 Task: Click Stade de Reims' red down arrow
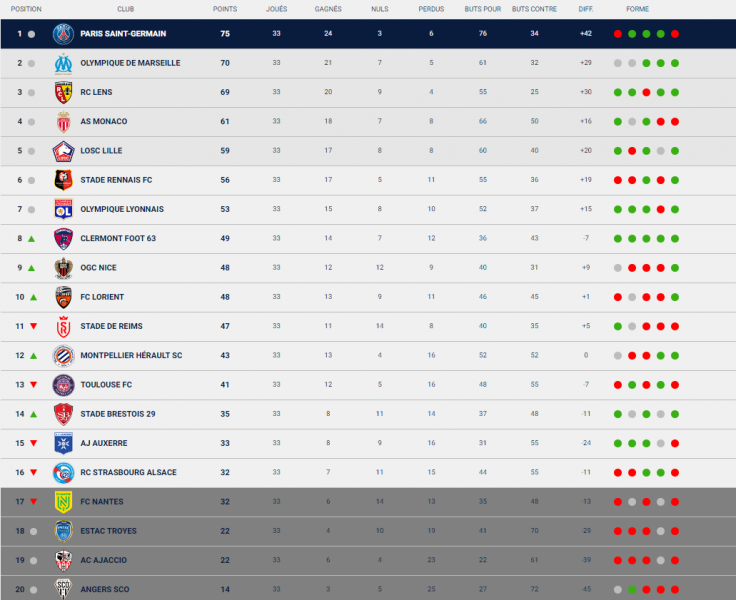(x=32, y=327)
